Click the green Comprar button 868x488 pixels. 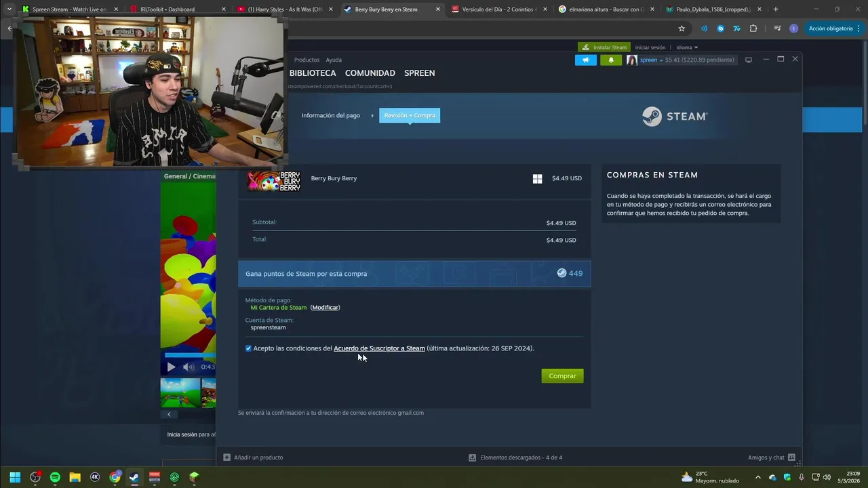pyautogui.click(x=562, y=375)
